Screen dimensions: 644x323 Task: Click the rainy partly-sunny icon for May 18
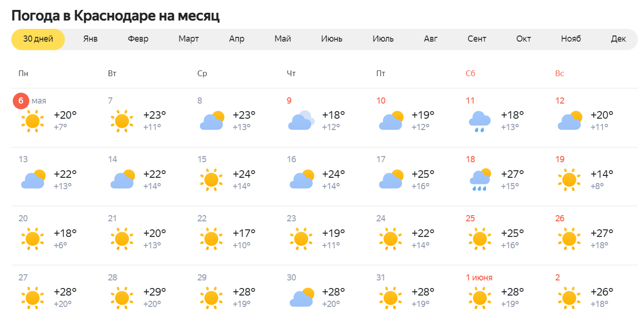(x=479, y=180)
